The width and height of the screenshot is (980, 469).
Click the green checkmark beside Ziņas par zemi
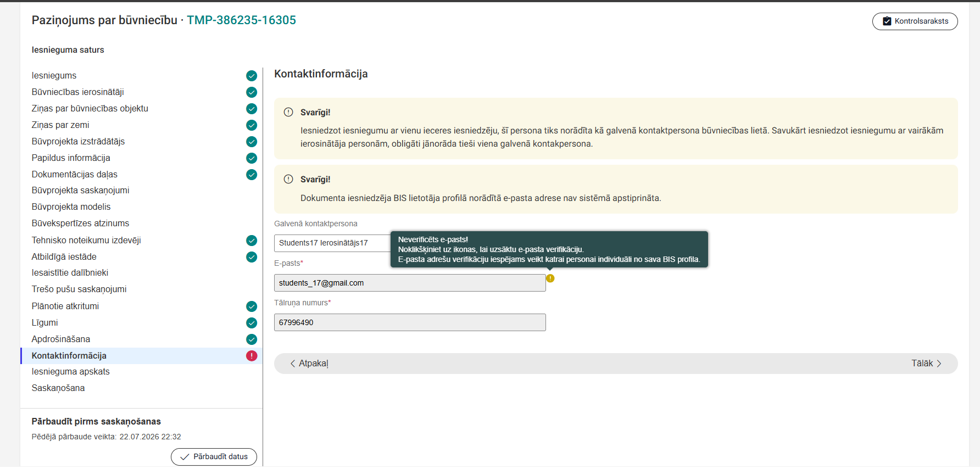click(x=252, y=125)
